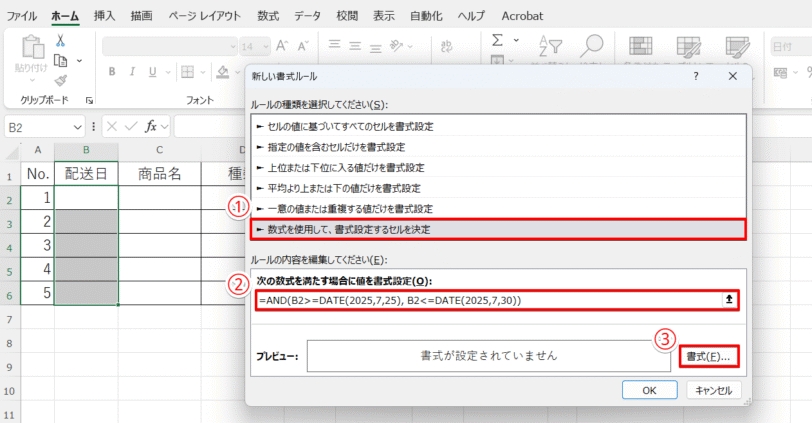Viewport: 812px width, 423px height.
Task: Click the AutoSum sigma icon
Action: pyautogui.click(x=498, y=40)
